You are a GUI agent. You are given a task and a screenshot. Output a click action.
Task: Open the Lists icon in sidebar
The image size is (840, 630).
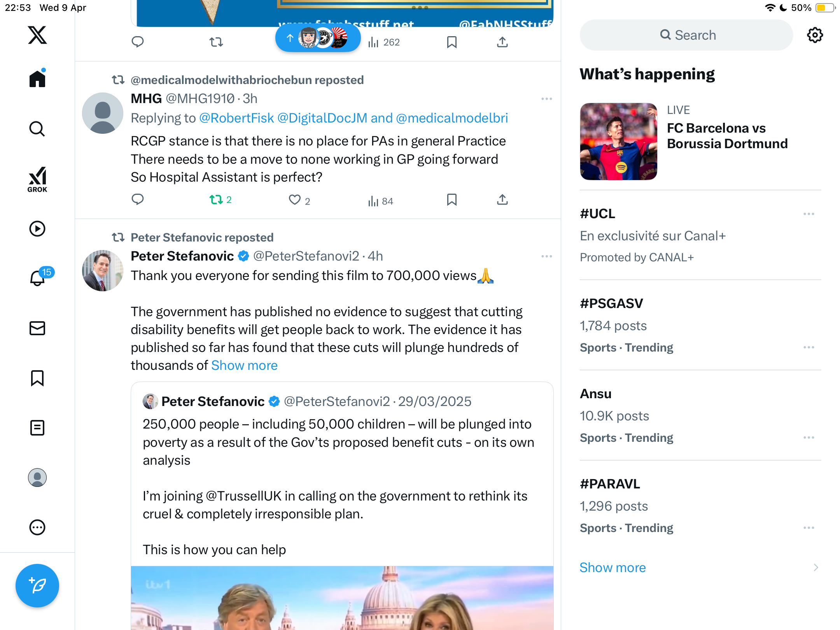click(37, 428)
